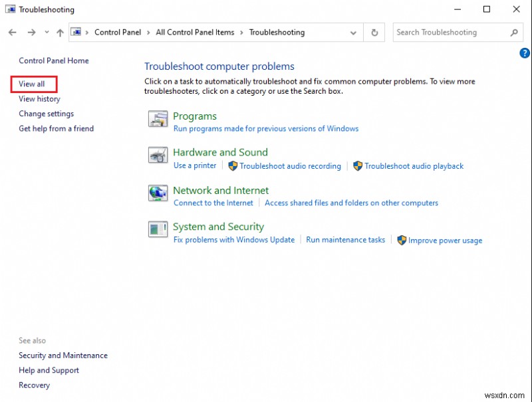Image resolution: width=532 pixels, height=402 pixels.
Task: Open Change settings from the left pane
Action: (x=46, y=114)
